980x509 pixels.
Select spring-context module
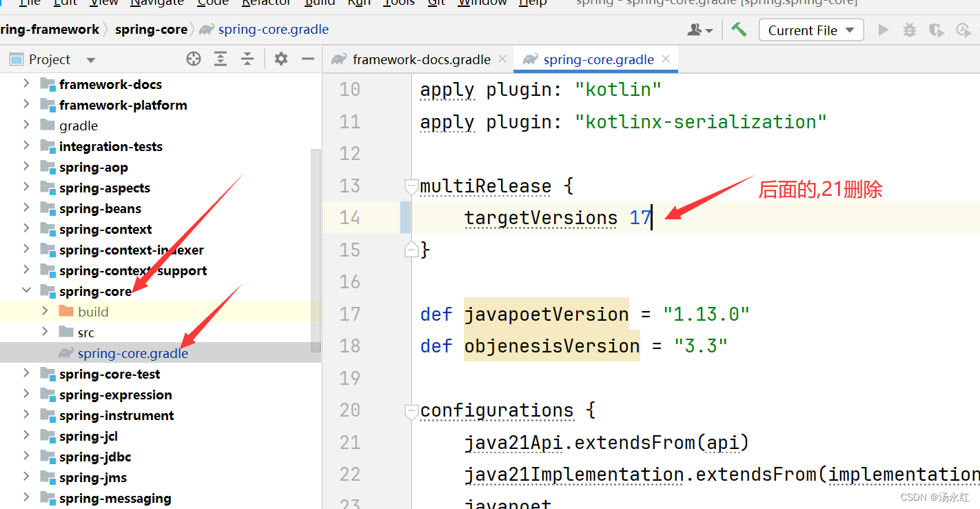(x=105, y=229)
